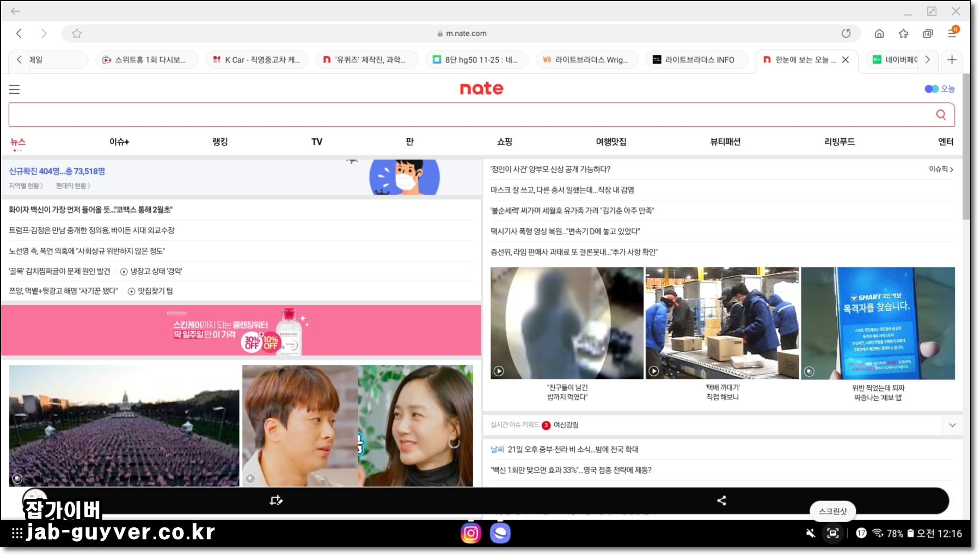Open the tab switcher showing 14 tabs
Image resolution: width=980 pixels, height=556 pixels.
[x=927, y=33]
